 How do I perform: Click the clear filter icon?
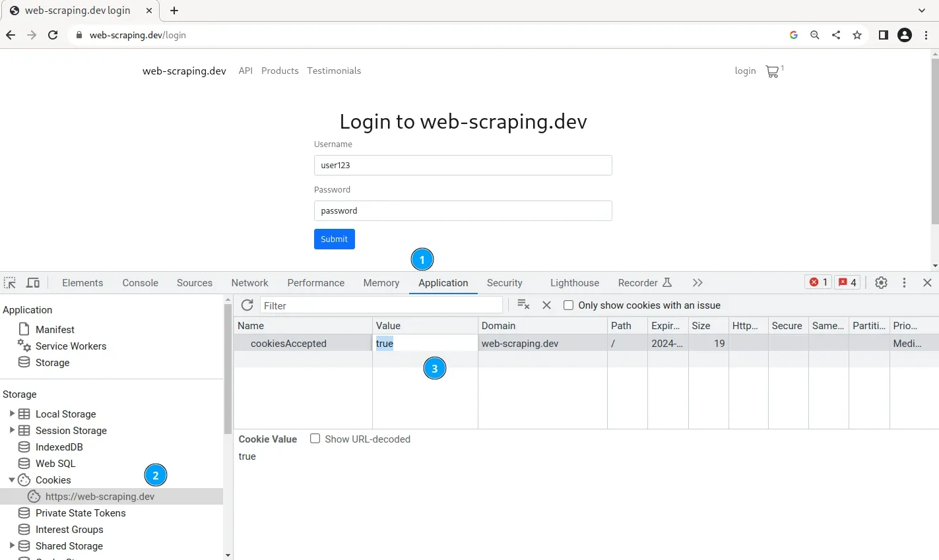click(523, 305)
